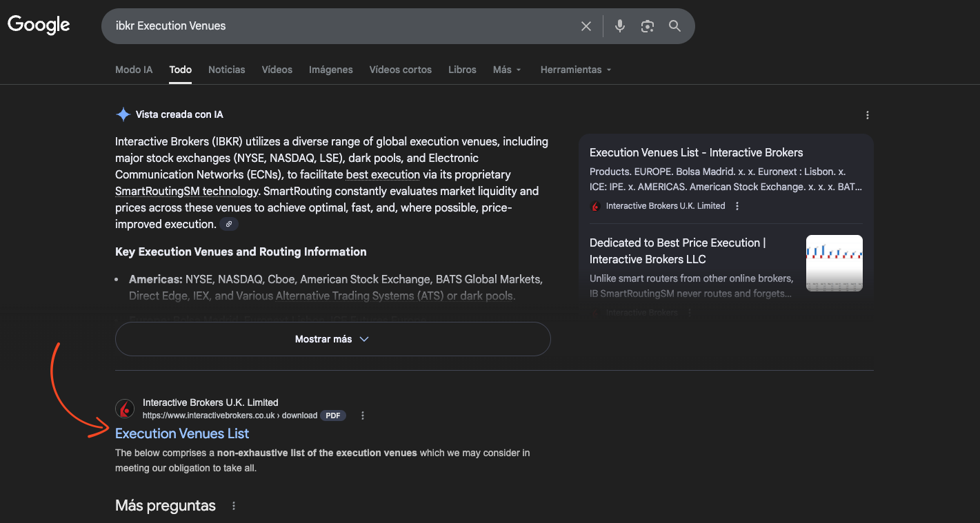The height and width of the screenshot is (523, 980).
Task: Open options for Interactive Brokers U.K. source card
Action: (737, 206)
